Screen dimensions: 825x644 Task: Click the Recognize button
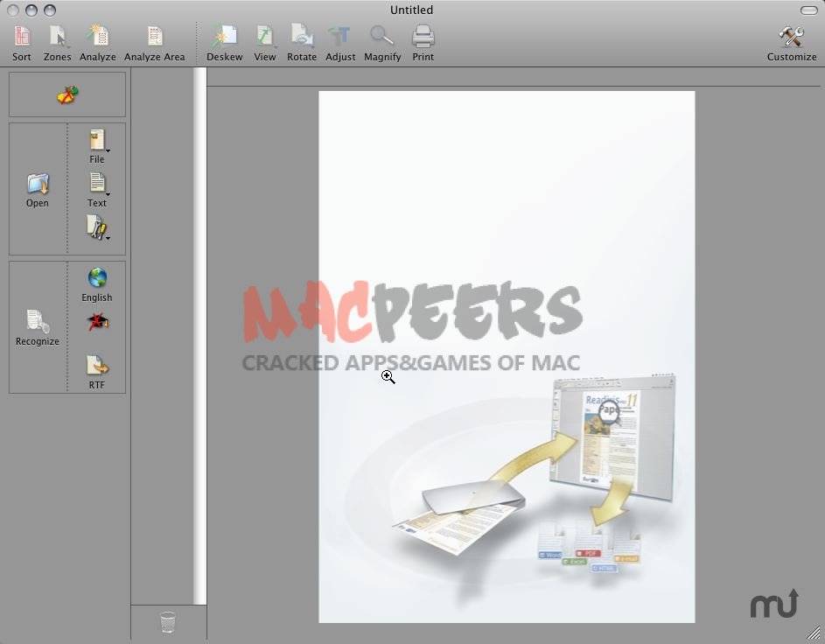pyautogui.click(x=38, y=327)
